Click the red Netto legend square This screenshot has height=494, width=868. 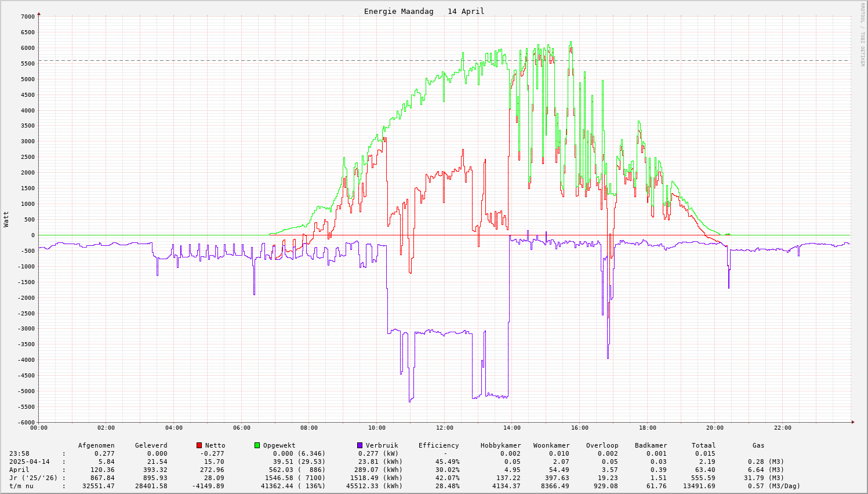(199, 445)
